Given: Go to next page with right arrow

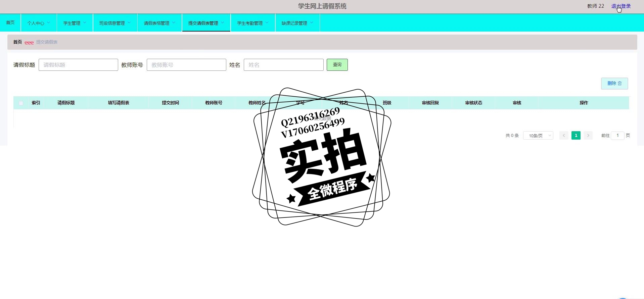Looking at the screenshot, I should pyautogui.click(x=588, y=136).
